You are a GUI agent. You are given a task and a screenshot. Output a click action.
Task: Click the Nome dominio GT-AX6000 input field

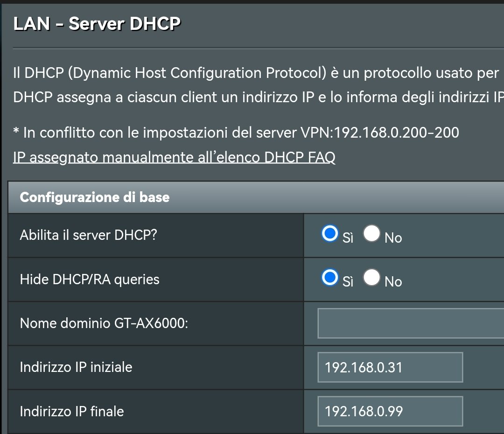[x=411, y=323]
